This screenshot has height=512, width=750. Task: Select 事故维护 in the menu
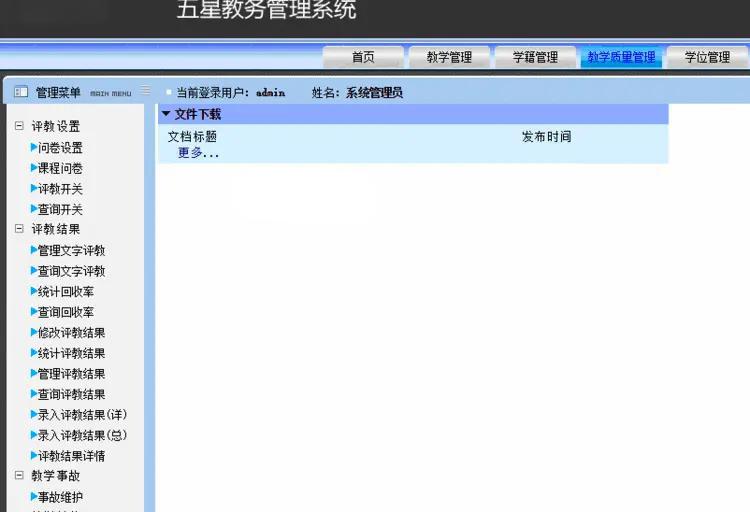click(x=60, y=498)
